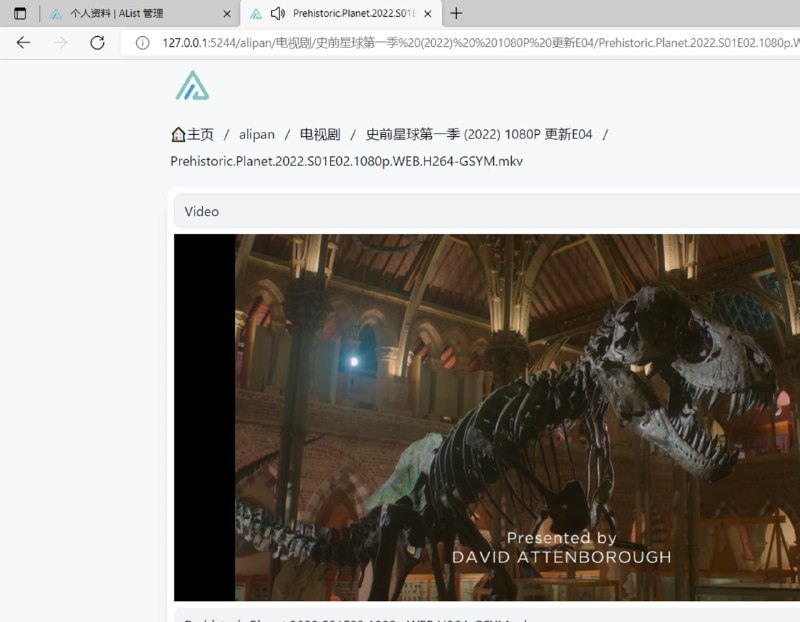Click the home icon in the breadcrumb
The width and height of the screenshot is (800, 622).
tap(177, 133)
